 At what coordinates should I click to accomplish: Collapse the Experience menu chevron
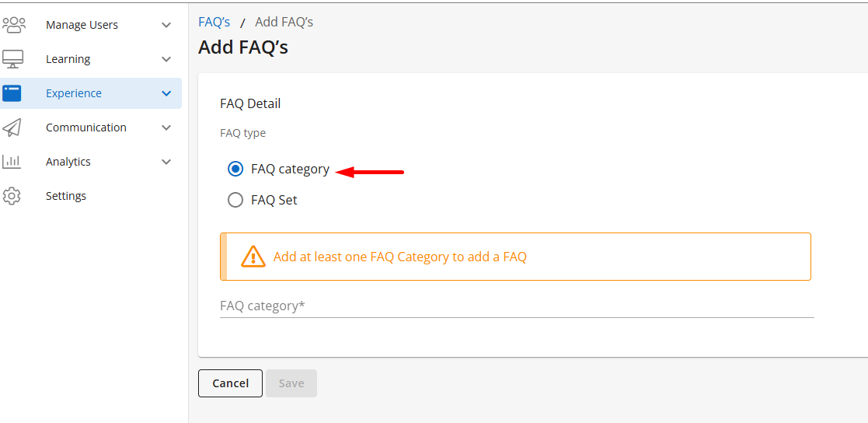pyautogui.click(x=166, y=93)
